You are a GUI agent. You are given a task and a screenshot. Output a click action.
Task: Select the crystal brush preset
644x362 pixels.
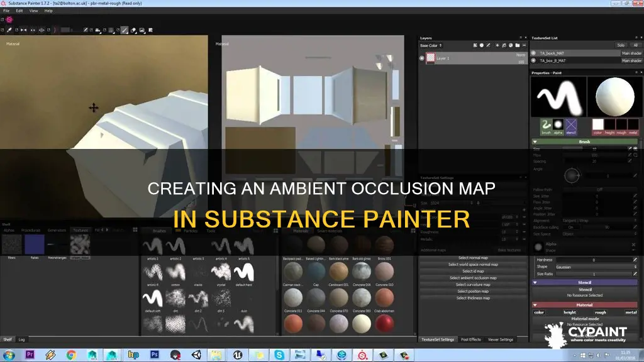221,274
